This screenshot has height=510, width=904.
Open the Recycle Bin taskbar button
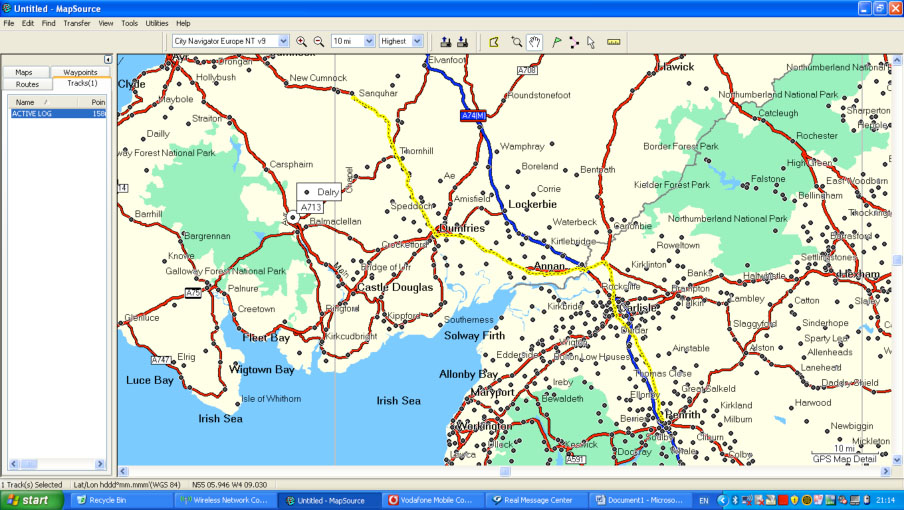122,500
